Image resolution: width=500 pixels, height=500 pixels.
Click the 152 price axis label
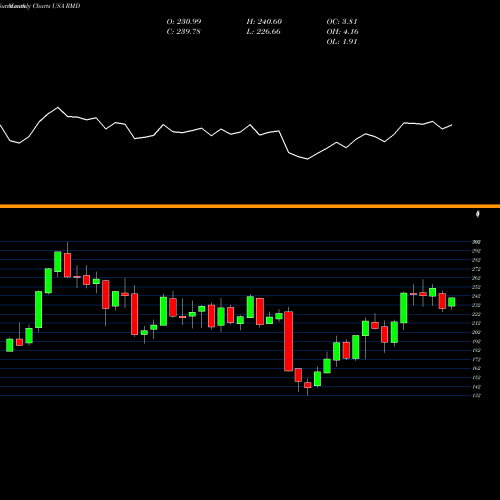click(476, 378)
